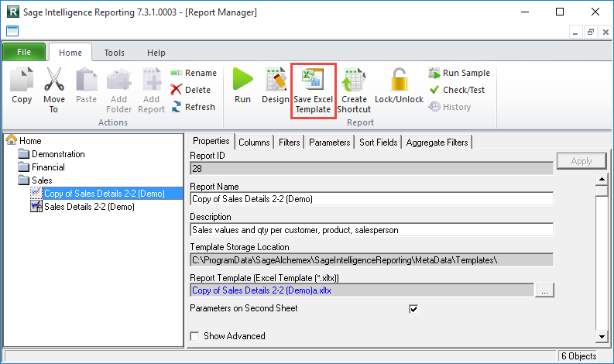Delete the selected report
614x364 pixels.
(190, 90)
